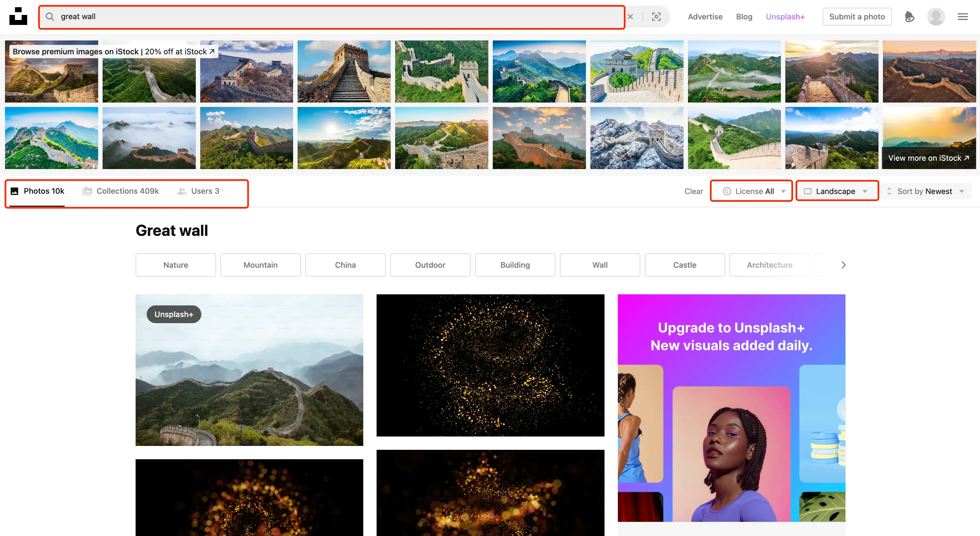Open notifications bell icon
The height and width of the screenshot is (536, 980).
click(909, 17)
